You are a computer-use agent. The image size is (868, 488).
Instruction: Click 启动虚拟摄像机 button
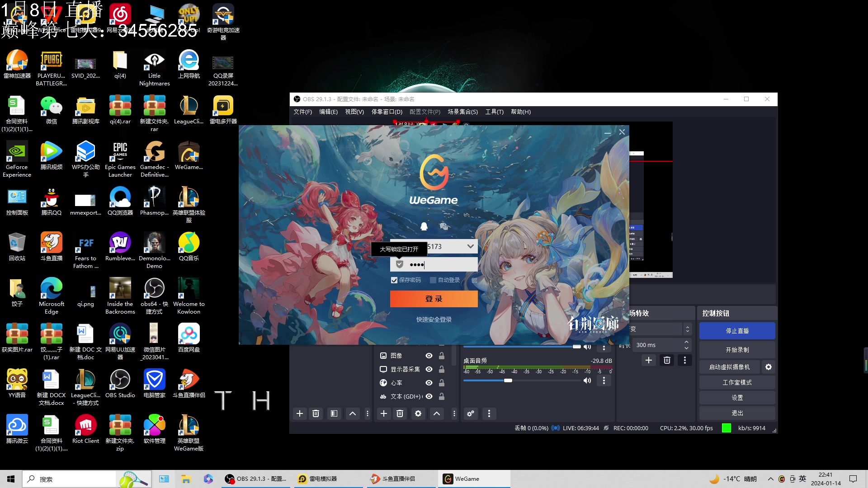[729, 367]
